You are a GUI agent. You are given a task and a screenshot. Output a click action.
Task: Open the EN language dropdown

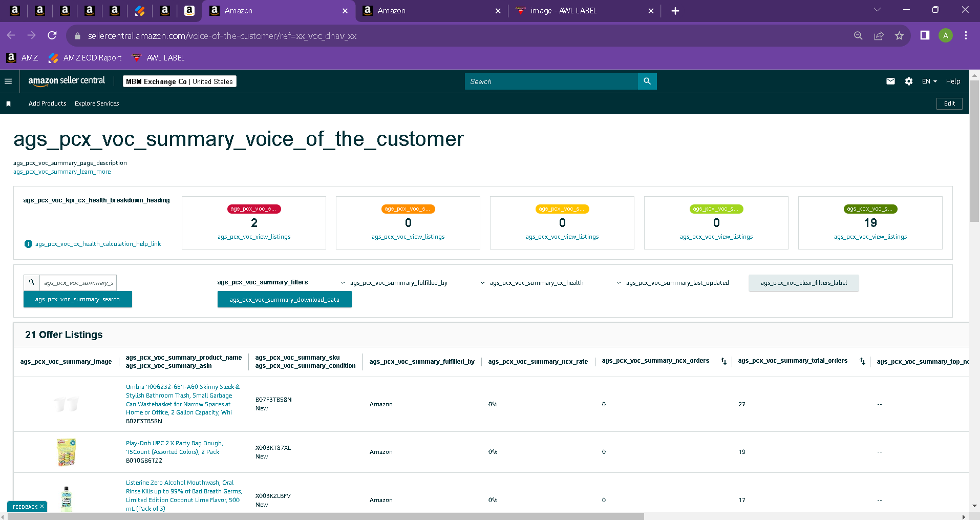coord(929,81)
